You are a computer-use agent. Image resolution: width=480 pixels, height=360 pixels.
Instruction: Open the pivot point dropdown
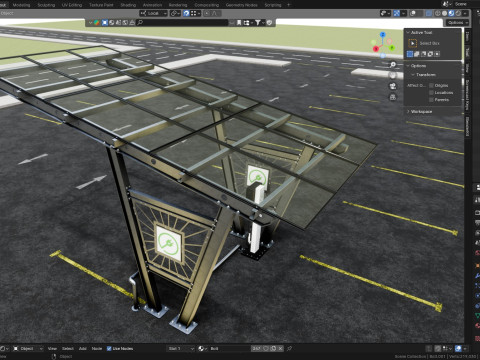175,13
